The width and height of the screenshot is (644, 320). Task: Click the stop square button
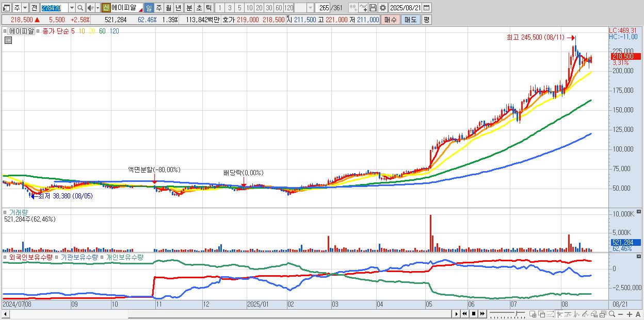(x=473, y=314)
